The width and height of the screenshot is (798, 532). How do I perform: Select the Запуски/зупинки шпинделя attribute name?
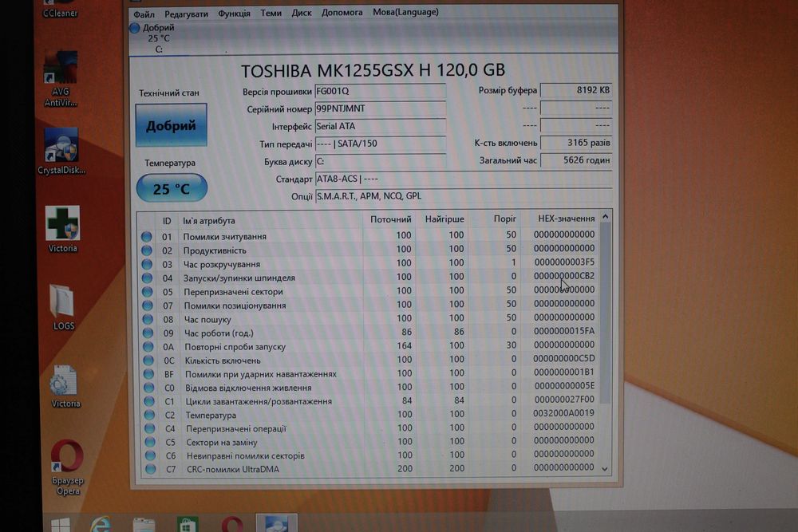239,278
